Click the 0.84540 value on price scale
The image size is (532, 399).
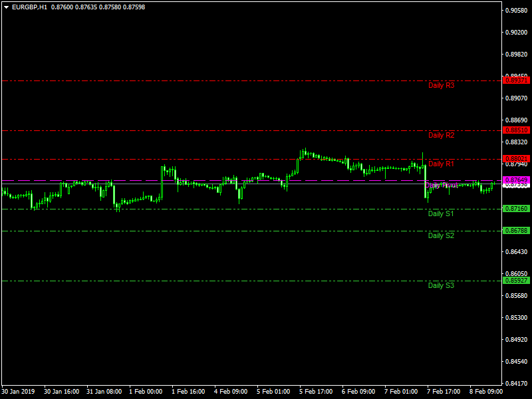(x=517, y=362)
